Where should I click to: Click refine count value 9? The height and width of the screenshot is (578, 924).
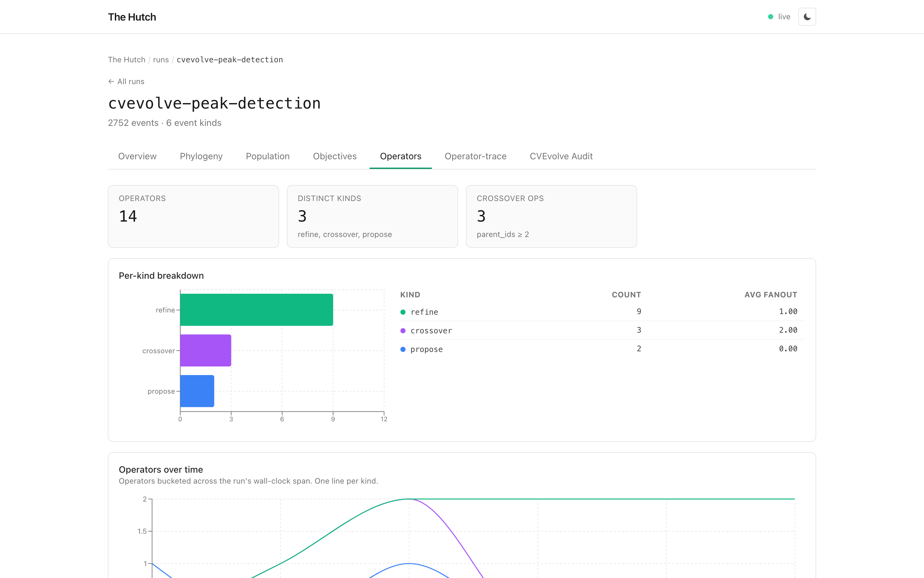[x=639, y=311]
